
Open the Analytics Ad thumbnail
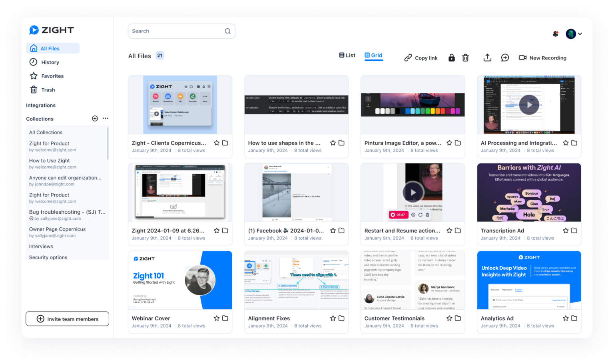529,280
